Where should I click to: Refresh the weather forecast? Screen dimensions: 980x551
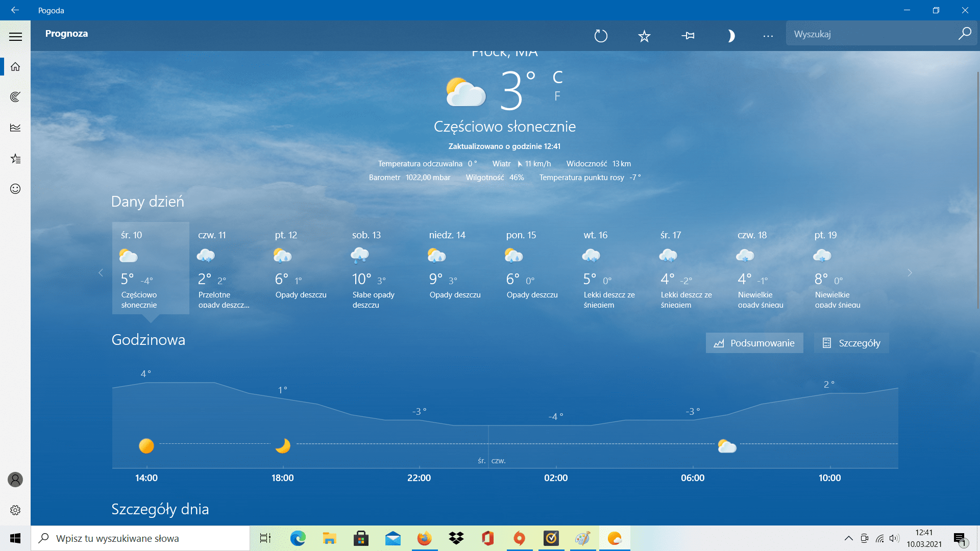pos(601,36)
